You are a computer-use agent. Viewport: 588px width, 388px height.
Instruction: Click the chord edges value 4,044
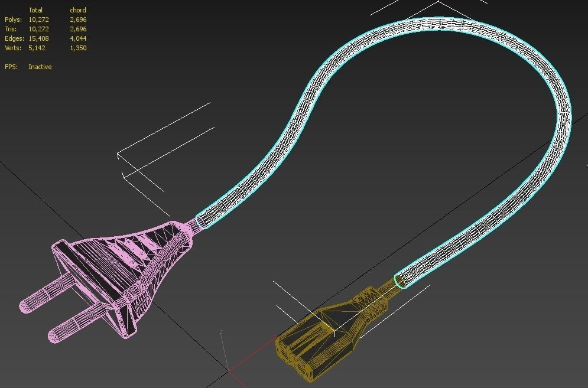[78, 38]
